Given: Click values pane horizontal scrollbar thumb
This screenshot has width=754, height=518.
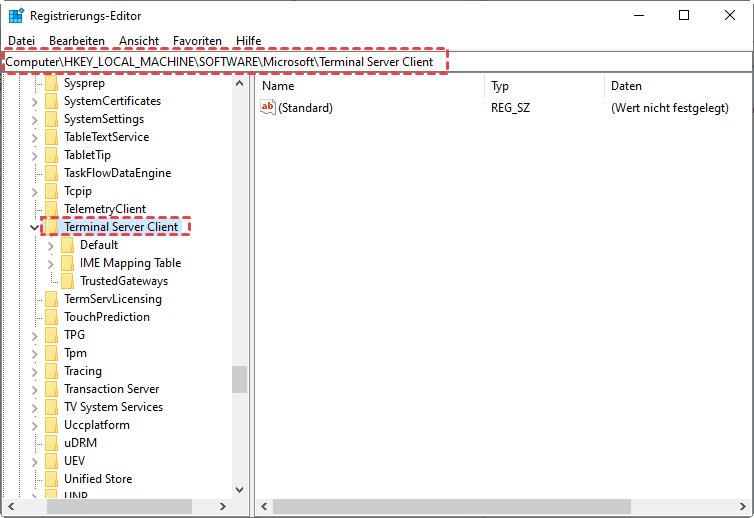Looking at the screenshot, I should coord(452,506).
